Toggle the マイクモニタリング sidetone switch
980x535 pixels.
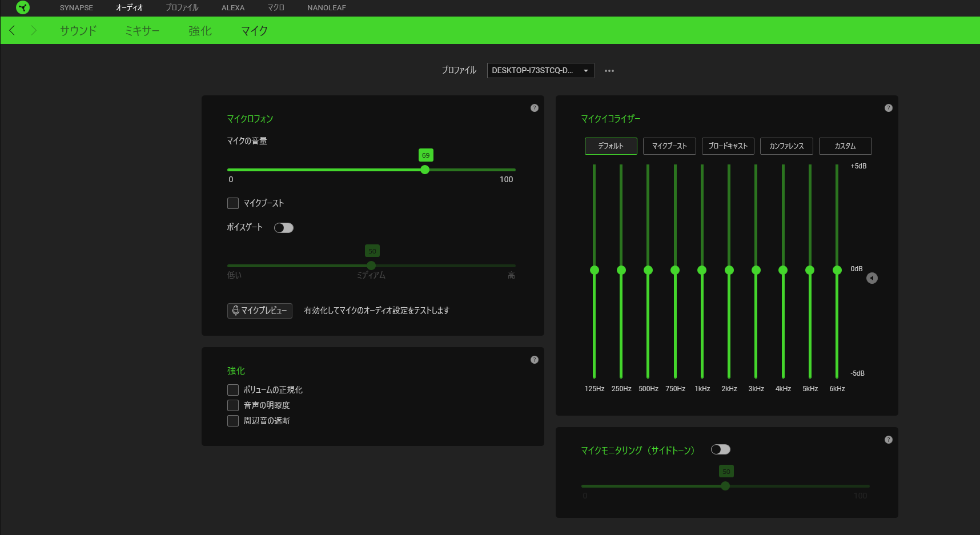coord(721,449)
